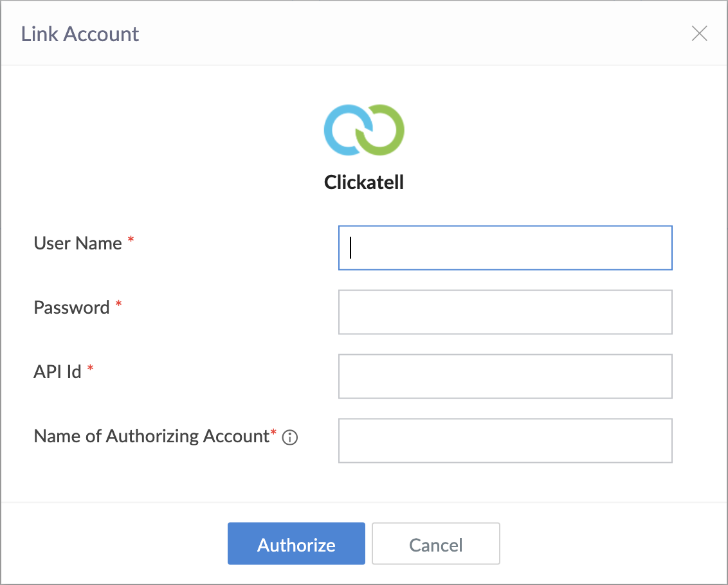Cancel linking the account

coord(435,544)
